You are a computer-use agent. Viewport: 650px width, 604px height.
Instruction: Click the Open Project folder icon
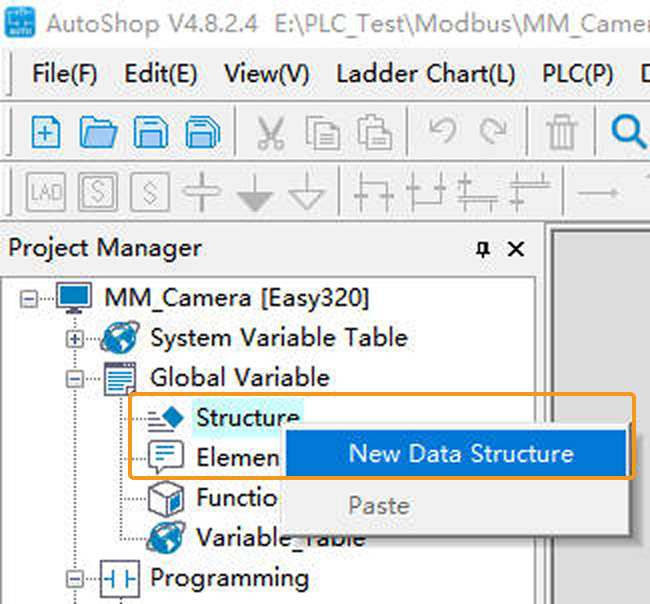click(98, 131)
